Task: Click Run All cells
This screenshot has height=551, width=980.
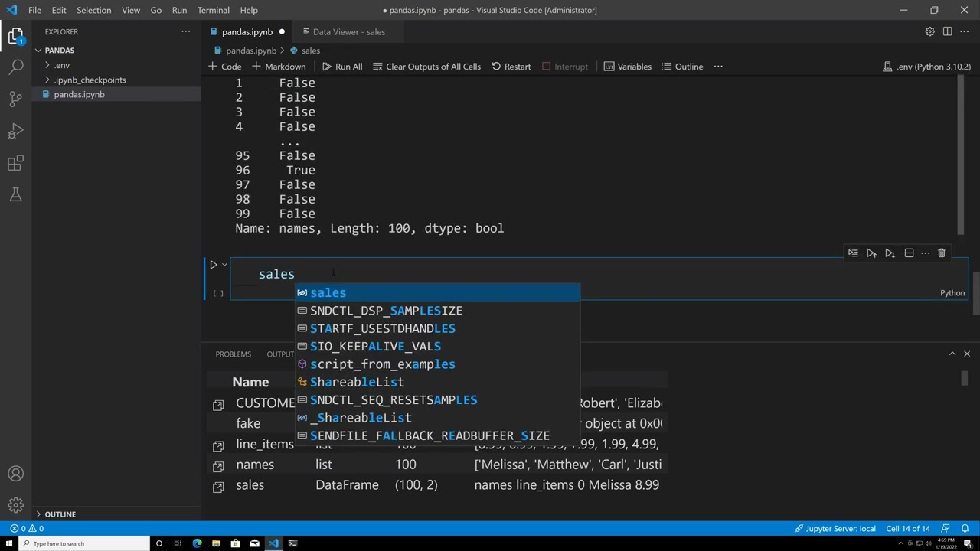Action: click(x=342, y=67)
